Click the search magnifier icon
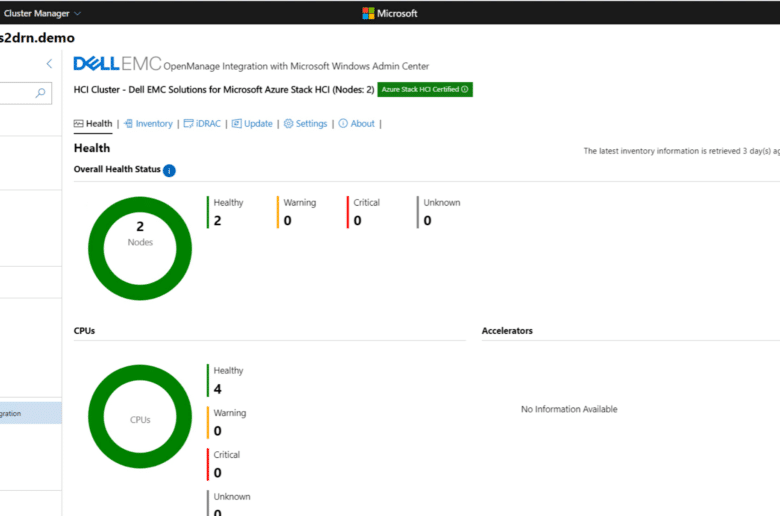 pos(41,93)
